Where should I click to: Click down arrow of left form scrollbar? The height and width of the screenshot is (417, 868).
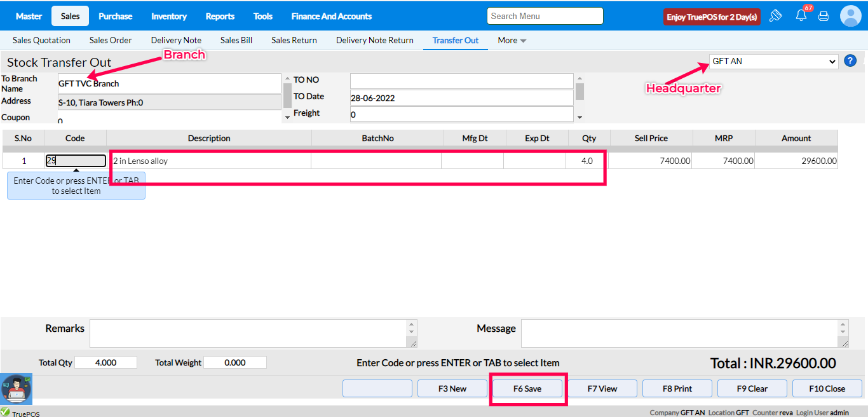click(287, 117)
